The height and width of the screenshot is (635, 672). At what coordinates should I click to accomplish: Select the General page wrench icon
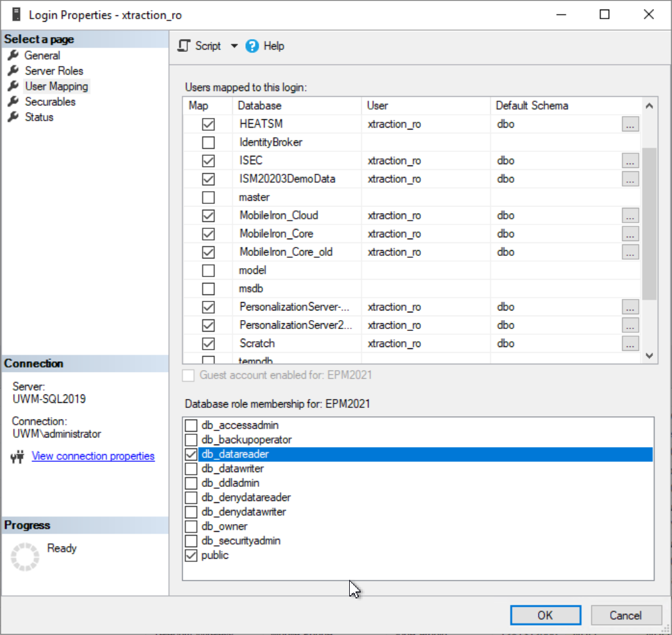point(14,55)
